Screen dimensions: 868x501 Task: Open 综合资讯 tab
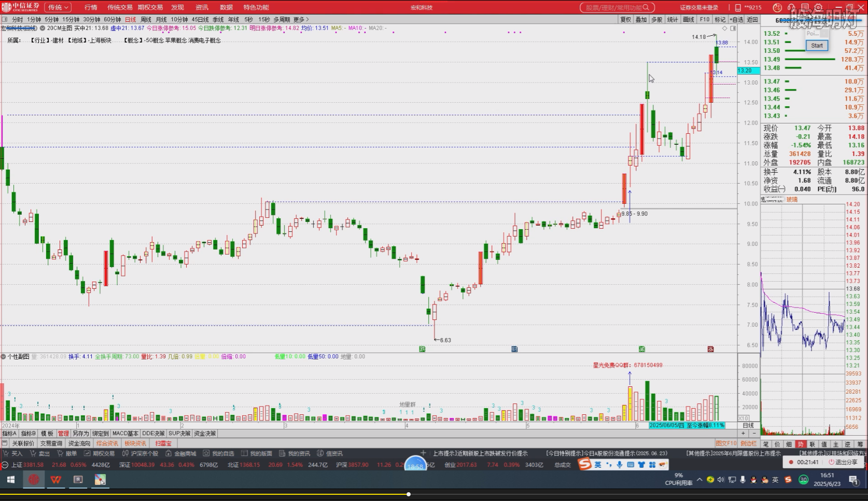[107, 443]
